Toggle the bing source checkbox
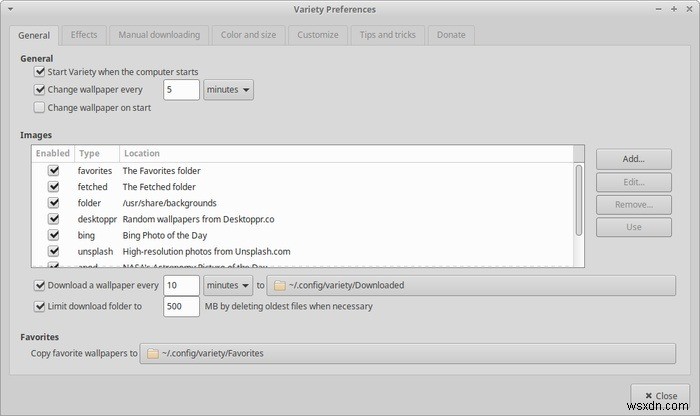 coord(54,235)
